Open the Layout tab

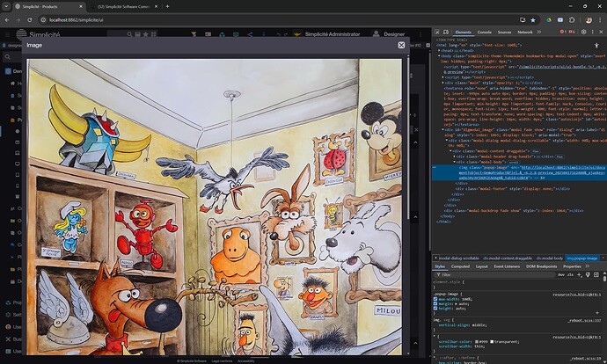(x=481, y=266)
